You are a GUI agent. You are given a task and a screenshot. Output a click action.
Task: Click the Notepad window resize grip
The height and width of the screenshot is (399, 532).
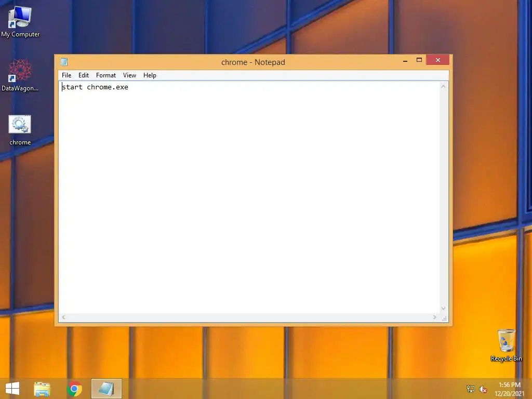(x=444, y=318)
